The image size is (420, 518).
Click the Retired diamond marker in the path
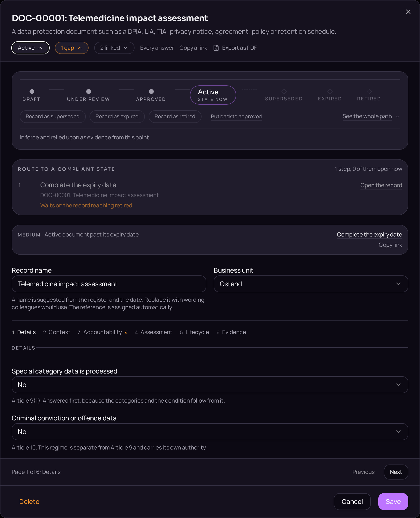coord(369,91)
